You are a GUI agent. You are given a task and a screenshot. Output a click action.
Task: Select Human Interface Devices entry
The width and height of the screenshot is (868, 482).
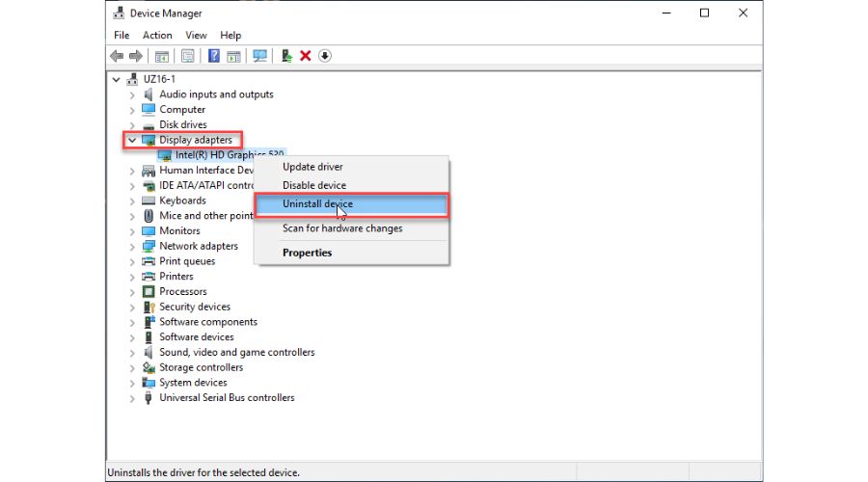pos(206,171)
